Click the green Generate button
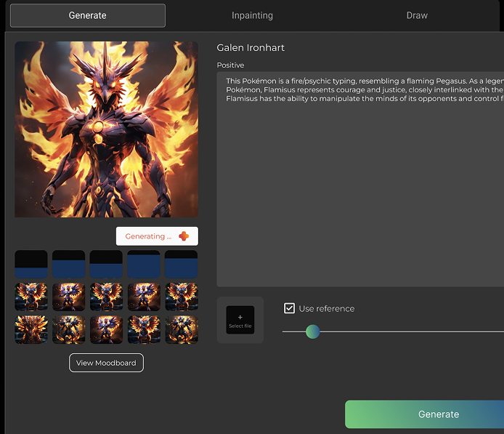 point(424,414)
